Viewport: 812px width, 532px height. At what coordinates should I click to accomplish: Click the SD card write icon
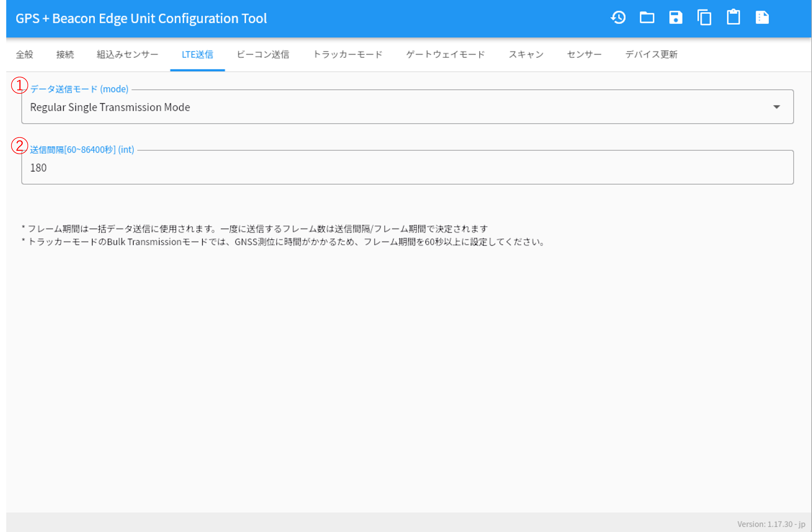pos(762,18)
